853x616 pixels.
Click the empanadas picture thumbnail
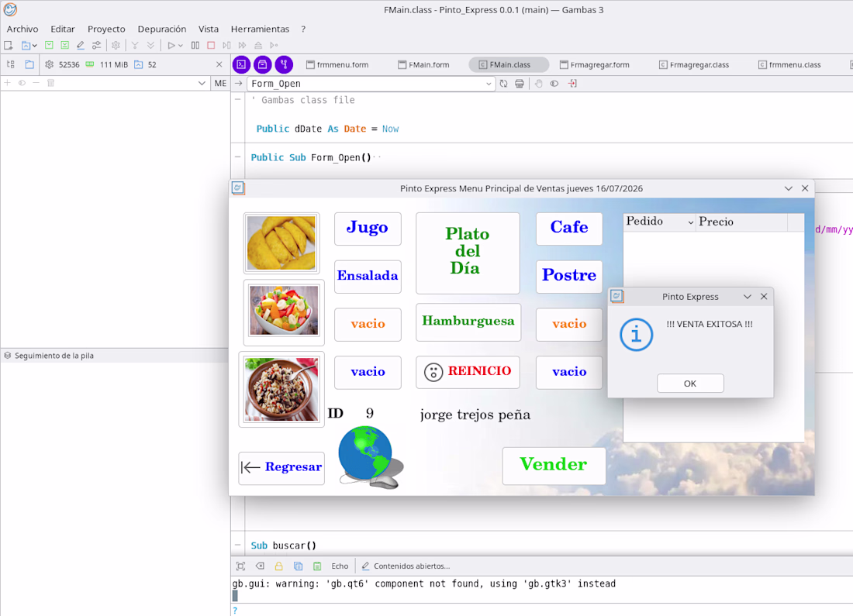pos(281,243)
